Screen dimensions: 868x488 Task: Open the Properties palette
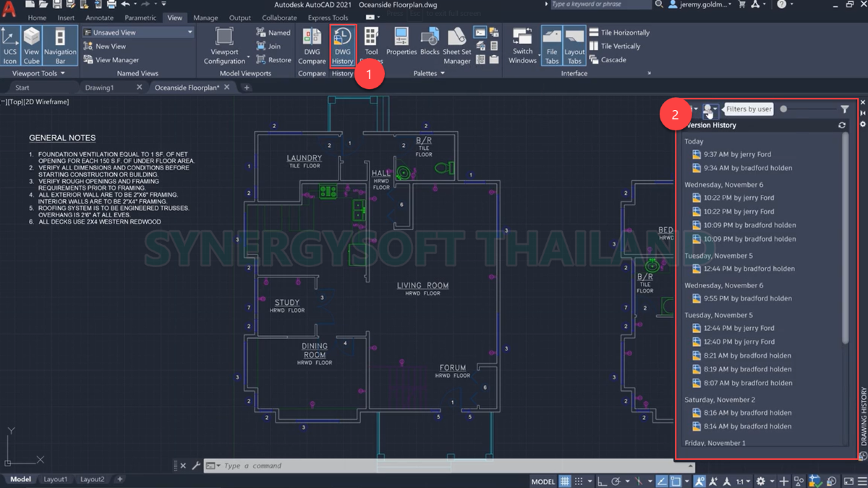pos(401,43)
